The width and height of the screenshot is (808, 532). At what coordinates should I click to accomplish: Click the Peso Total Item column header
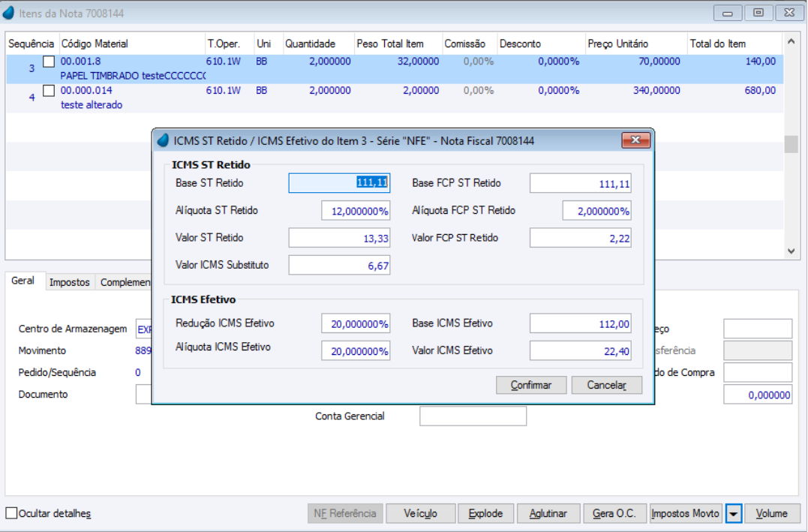398,44
